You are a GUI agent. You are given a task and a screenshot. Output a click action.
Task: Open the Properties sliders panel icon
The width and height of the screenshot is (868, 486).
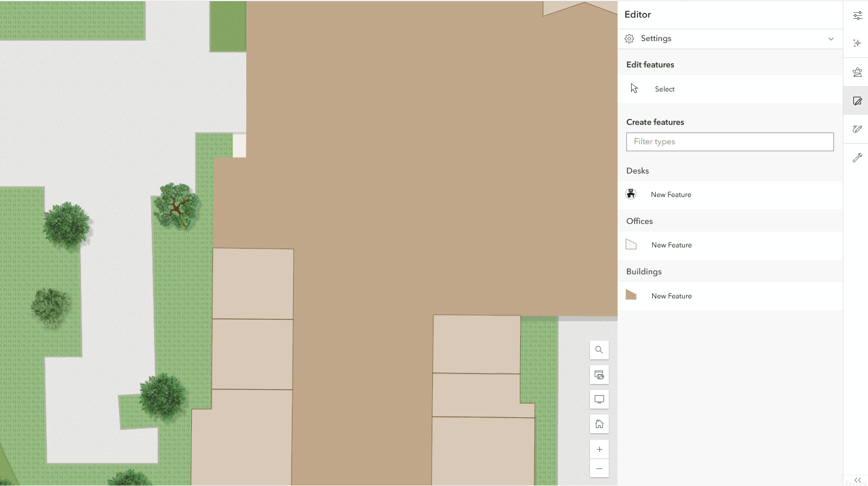pos(857,16)
